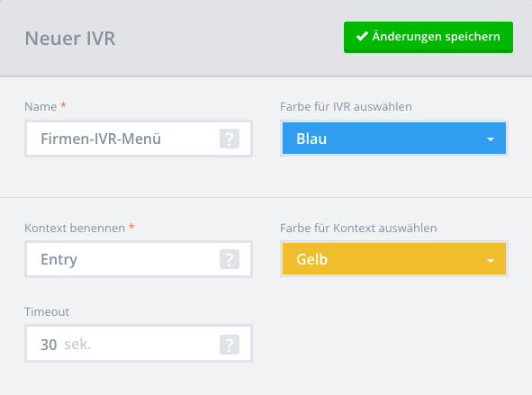
Task: Click the Neuer IVR page heading
Action: 70,38
